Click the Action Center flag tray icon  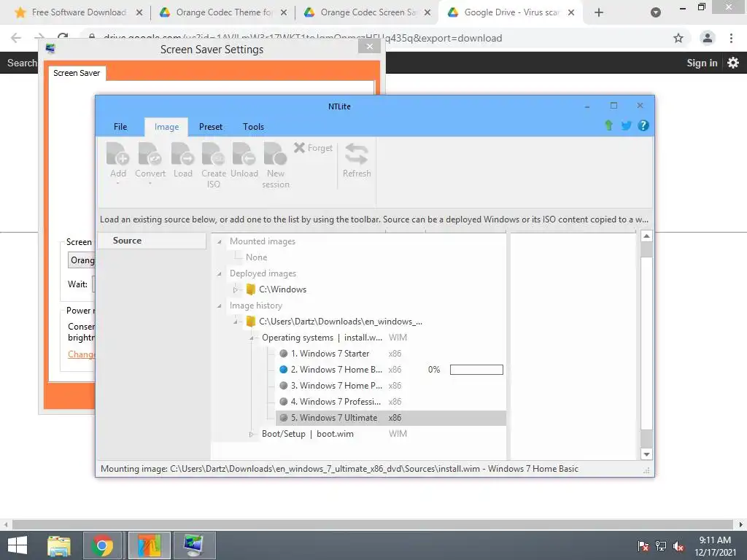pos(643,546)
